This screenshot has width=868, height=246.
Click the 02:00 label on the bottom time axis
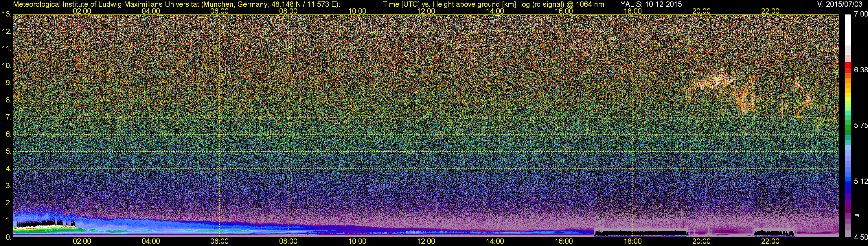[82, 242]
